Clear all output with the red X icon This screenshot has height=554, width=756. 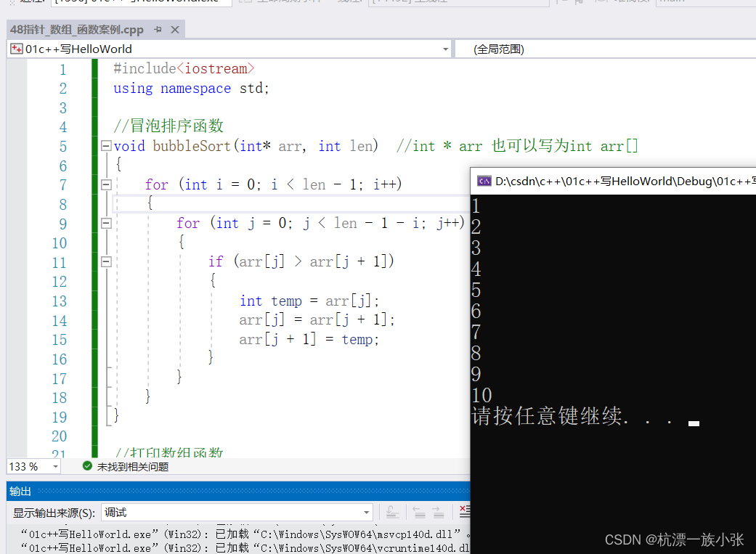coord(464,512)
